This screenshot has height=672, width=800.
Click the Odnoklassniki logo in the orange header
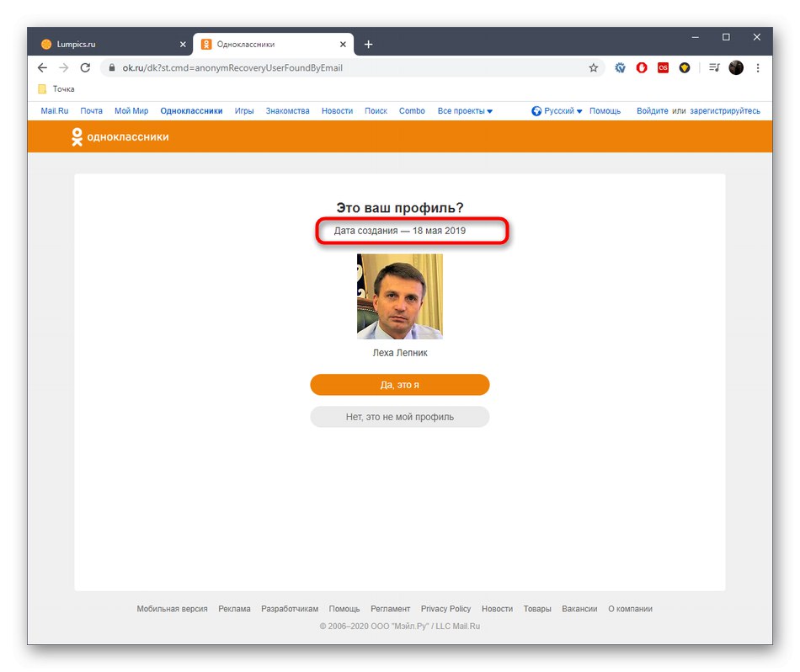[118, 136]
